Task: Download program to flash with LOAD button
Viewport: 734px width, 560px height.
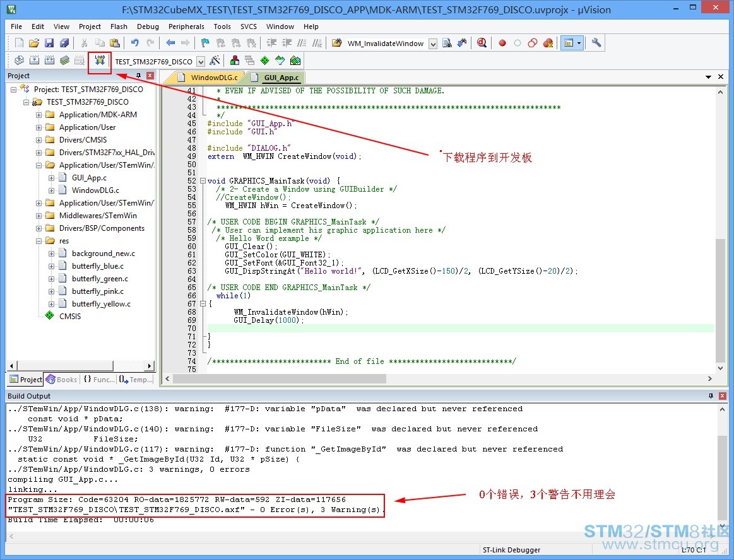Action: pyautogui.click(x=100, y=61)
